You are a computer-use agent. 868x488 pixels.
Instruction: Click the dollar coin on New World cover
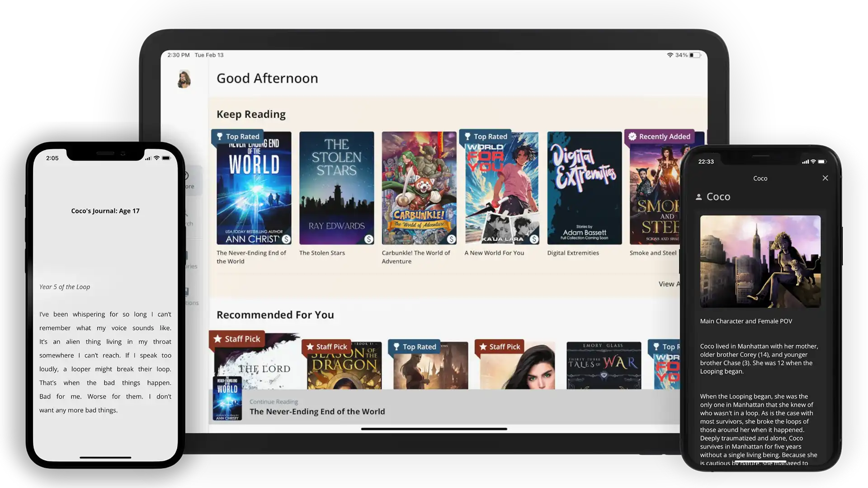tap(534, 239)
